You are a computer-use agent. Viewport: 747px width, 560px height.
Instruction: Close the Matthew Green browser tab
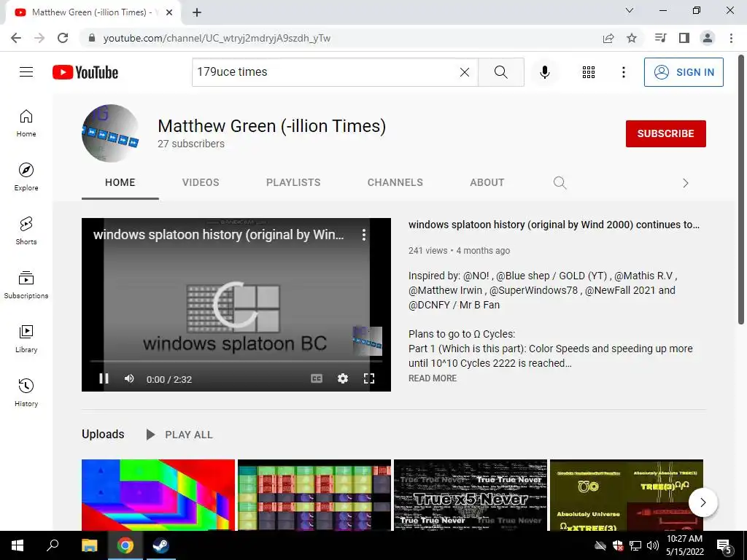(x=169, y=12)
